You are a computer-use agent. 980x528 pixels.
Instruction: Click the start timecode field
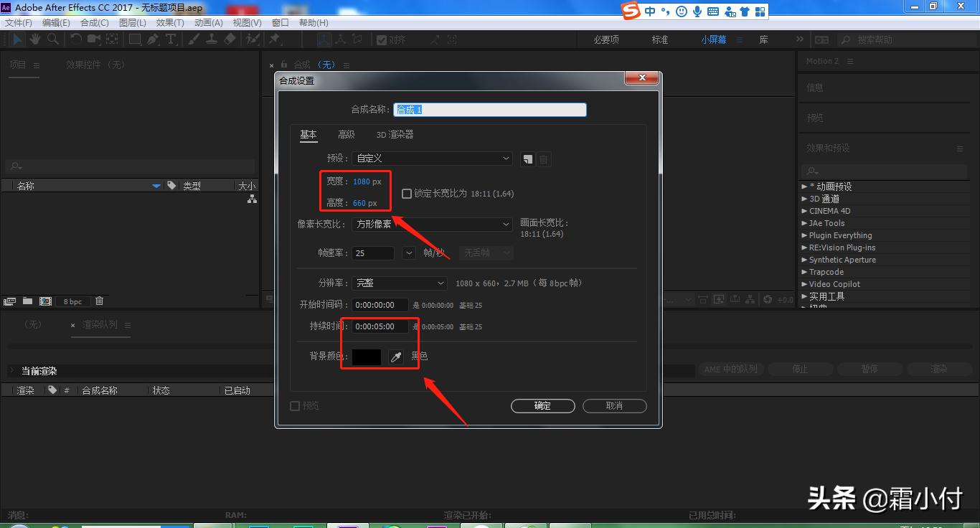380,305
